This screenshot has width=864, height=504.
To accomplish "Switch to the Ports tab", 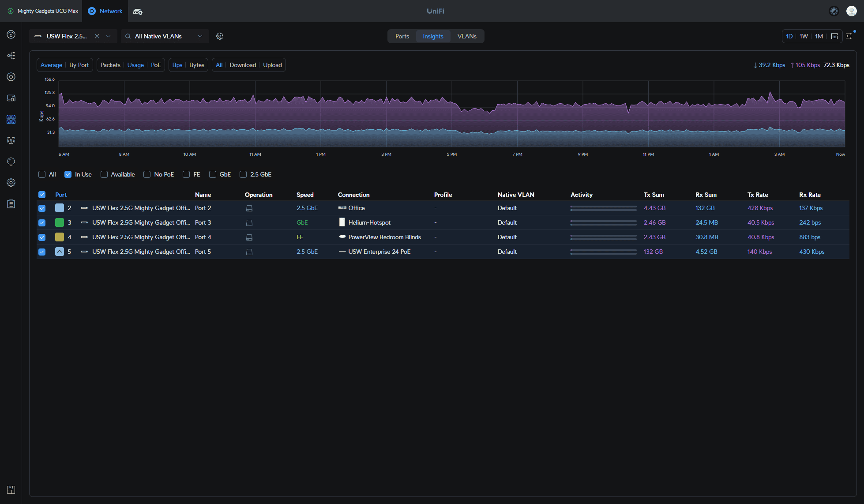I will (x=402, y=36).
